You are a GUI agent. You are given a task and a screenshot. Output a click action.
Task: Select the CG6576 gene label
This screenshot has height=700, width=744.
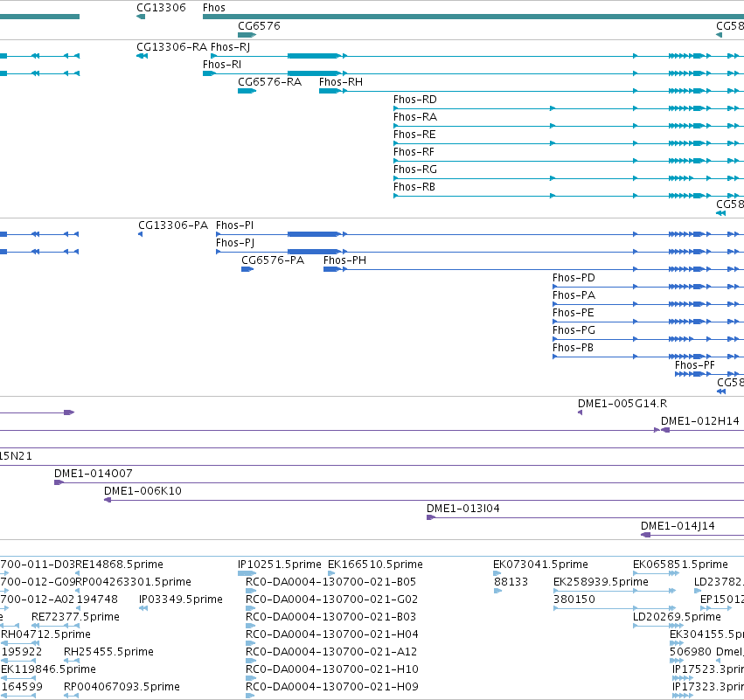[259, 25]
